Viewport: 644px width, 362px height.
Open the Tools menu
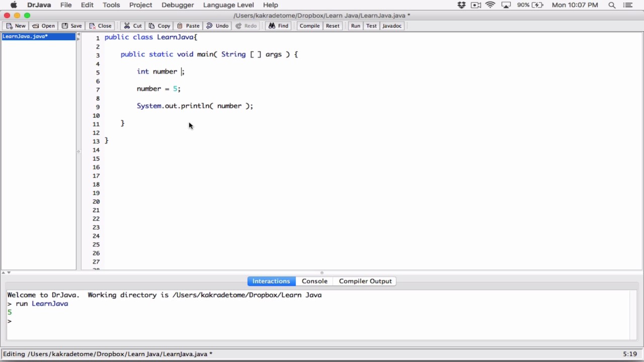111,5
